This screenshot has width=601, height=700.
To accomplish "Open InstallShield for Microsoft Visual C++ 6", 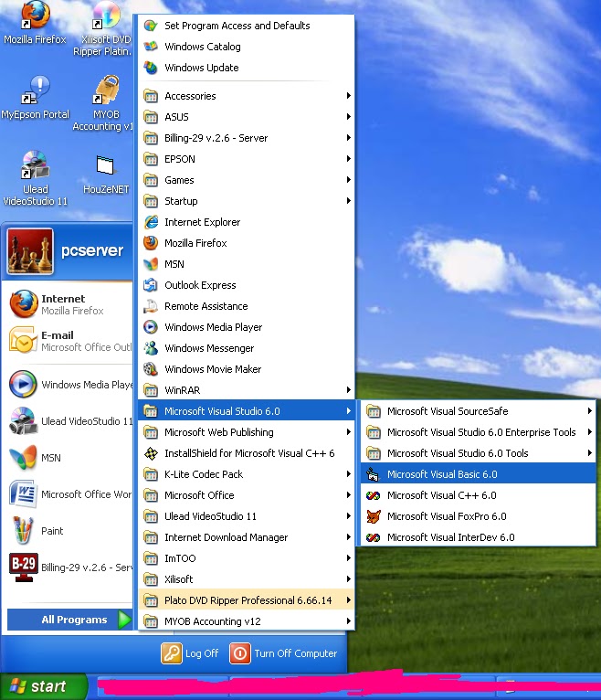I will coord(247,453).
